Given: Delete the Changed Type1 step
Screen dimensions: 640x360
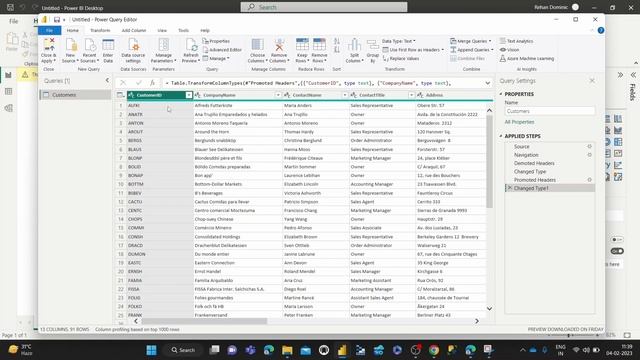Looking at the screenshot, I should [x=509, y=188].
